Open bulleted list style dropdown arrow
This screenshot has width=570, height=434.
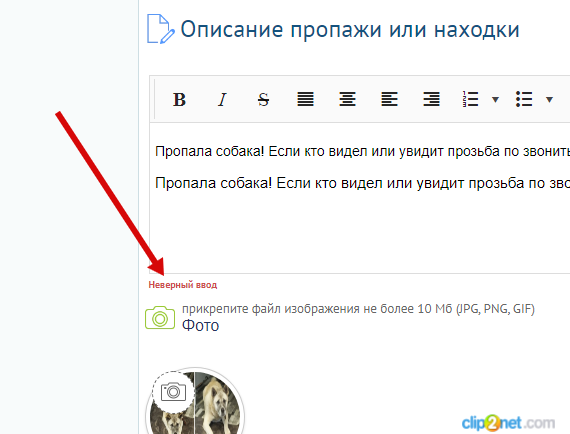[x=549, y=100]
